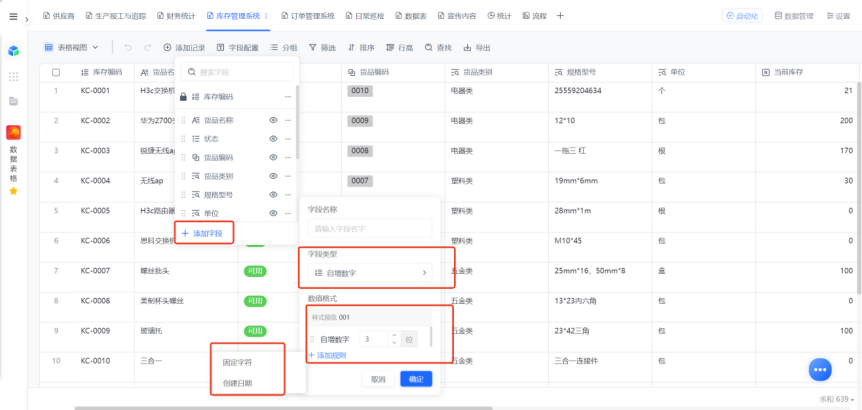Select 固定字符 from the rule menu

pos(237,363)
